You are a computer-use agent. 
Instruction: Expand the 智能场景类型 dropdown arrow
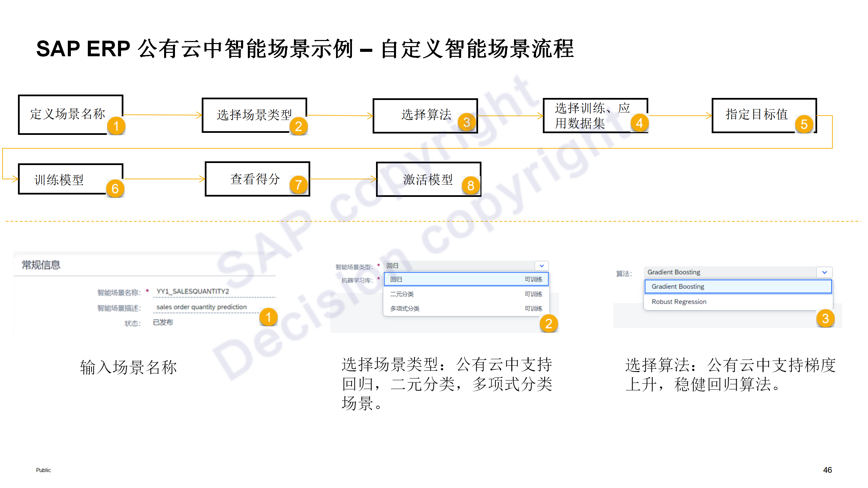click(541, 266)
